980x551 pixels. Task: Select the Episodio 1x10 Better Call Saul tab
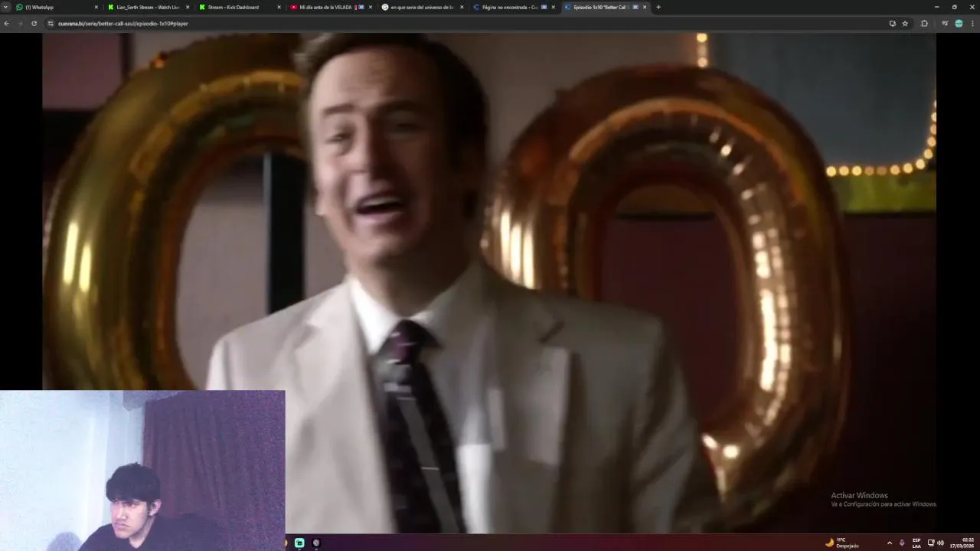(x=605, y=7)
